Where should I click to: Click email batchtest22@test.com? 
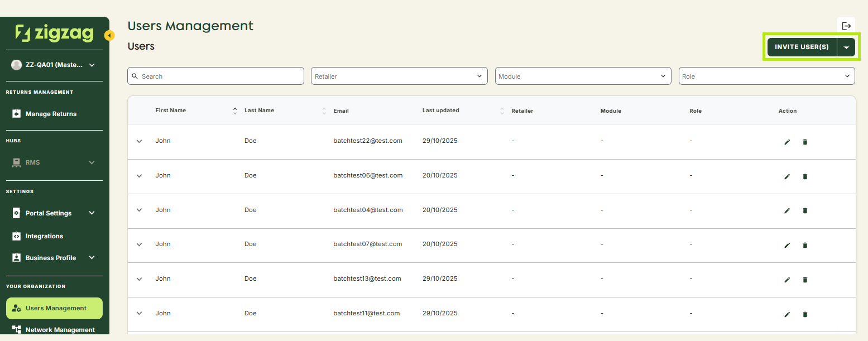tap(368, 141)
